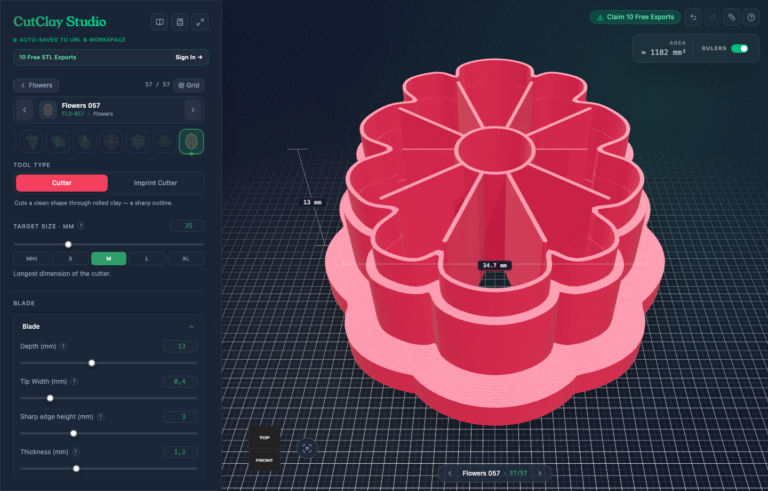The width and height of the screenshot is (768, 491).
Task: Edit the Sharp edge height value 3
Action: click(x=180, y=417)
